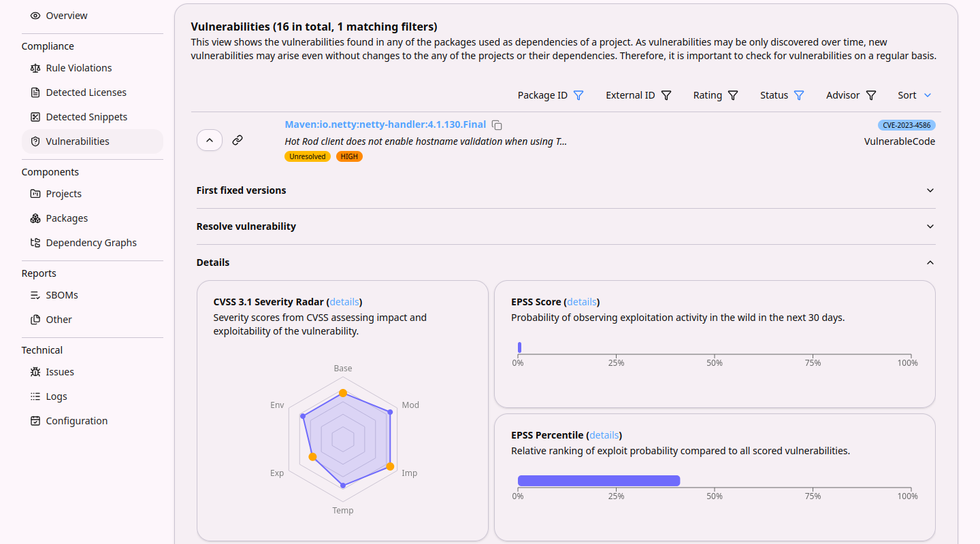Open the Package ID filter
The height and width of the screenshot is (544, 980).
578,95
